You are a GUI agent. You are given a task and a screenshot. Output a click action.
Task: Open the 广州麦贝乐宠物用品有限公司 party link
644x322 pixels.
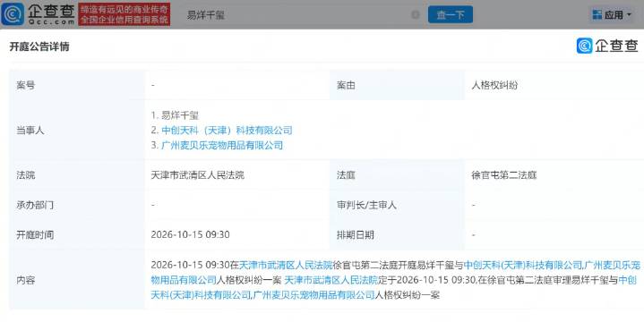(222, 145)
